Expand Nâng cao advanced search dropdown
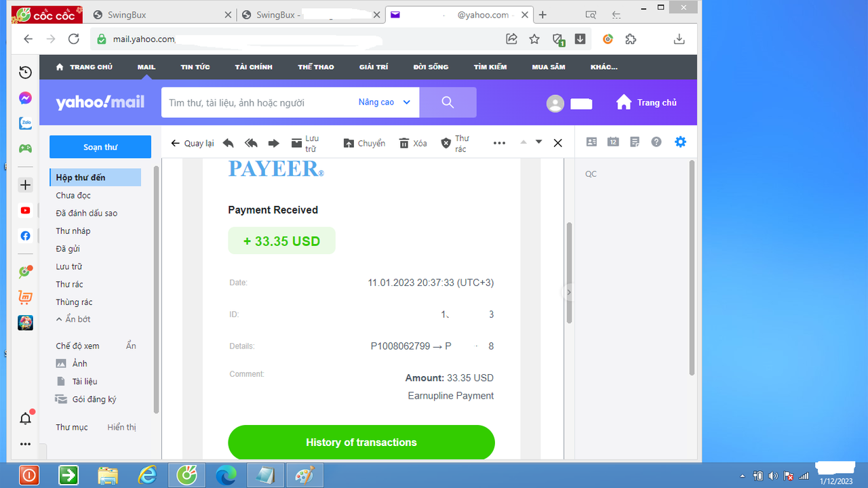The width and height of the screenshot is (868, 488). [x=384, y=102]
